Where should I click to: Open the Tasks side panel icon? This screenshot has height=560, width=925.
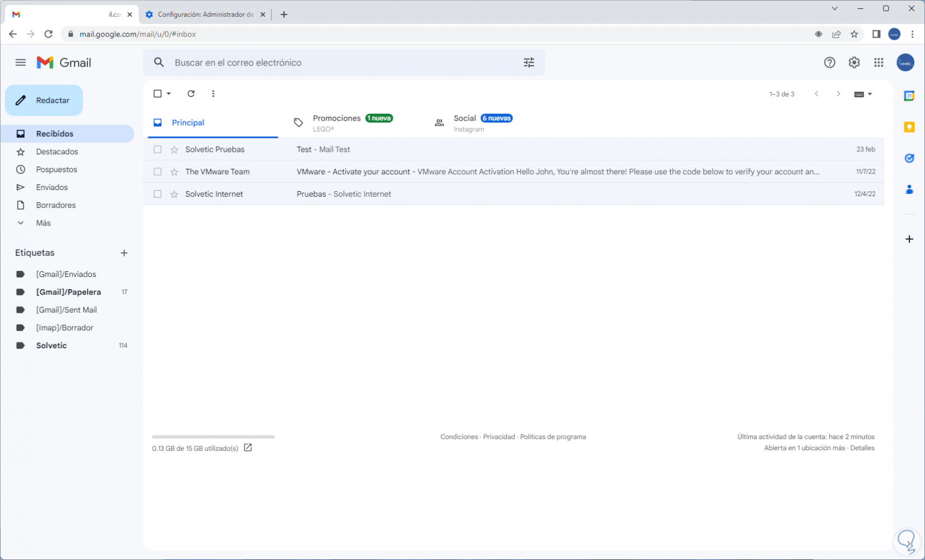click(x=909, y=159)
